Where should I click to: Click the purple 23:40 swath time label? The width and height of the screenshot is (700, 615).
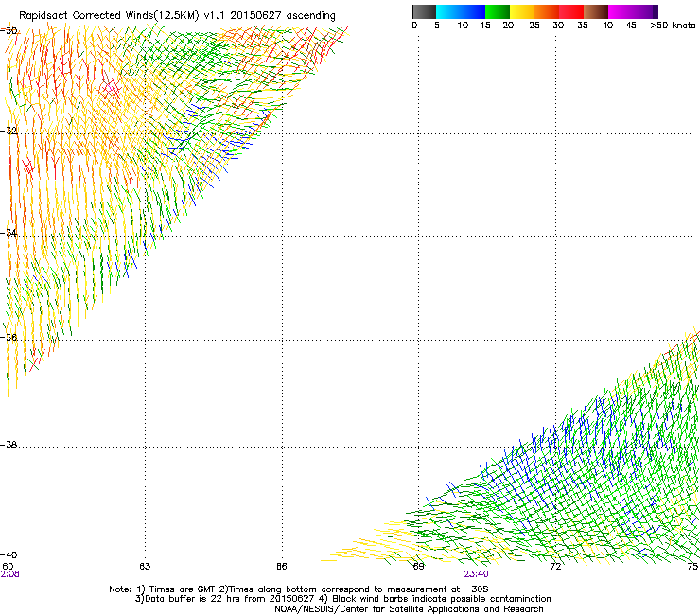point(477,574)
